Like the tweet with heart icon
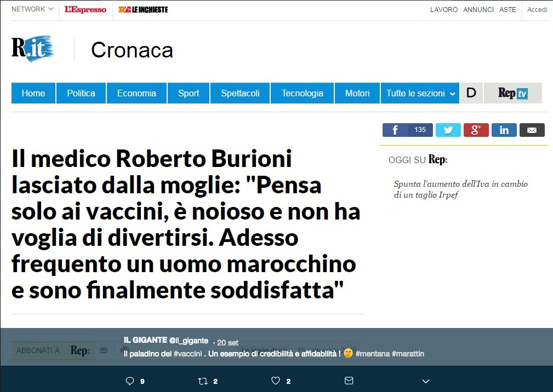The width and height of the screenshot is (553, 392). 276,381
